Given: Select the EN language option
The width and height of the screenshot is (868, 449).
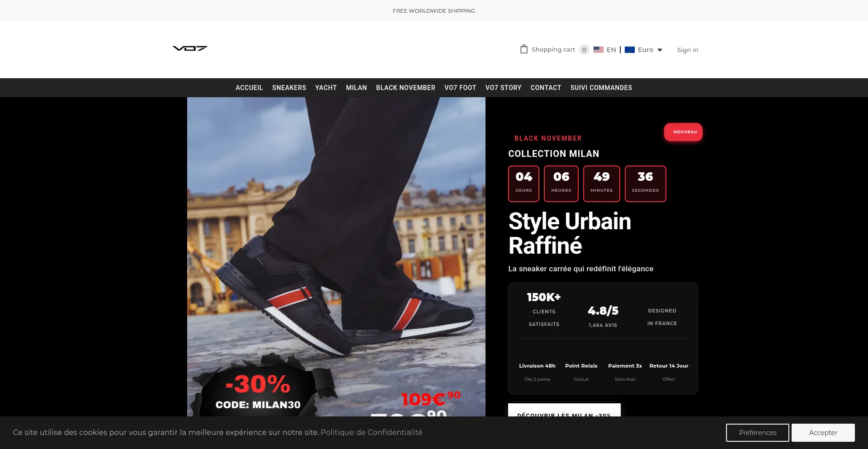Looking at the screenshot, I should [x=611, y=50].
